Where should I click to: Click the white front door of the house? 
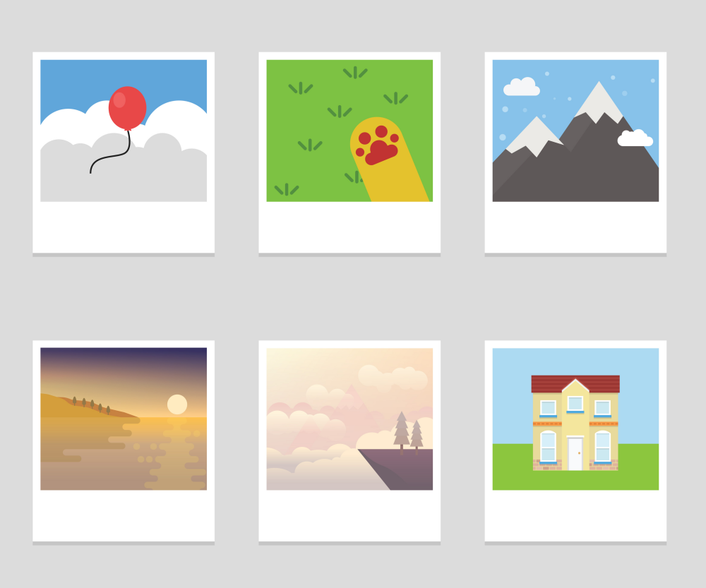(x=575, y=453)
